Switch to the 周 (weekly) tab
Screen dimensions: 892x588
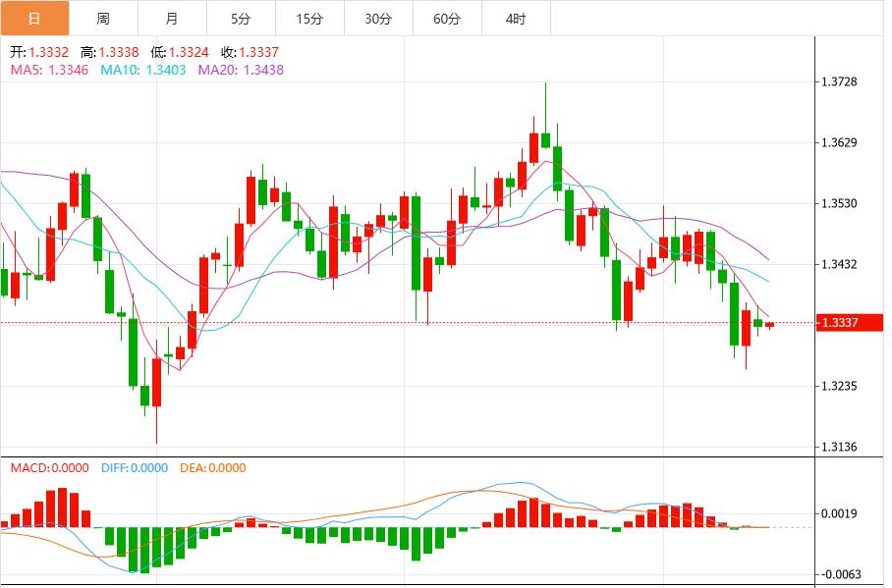(102, 18)
